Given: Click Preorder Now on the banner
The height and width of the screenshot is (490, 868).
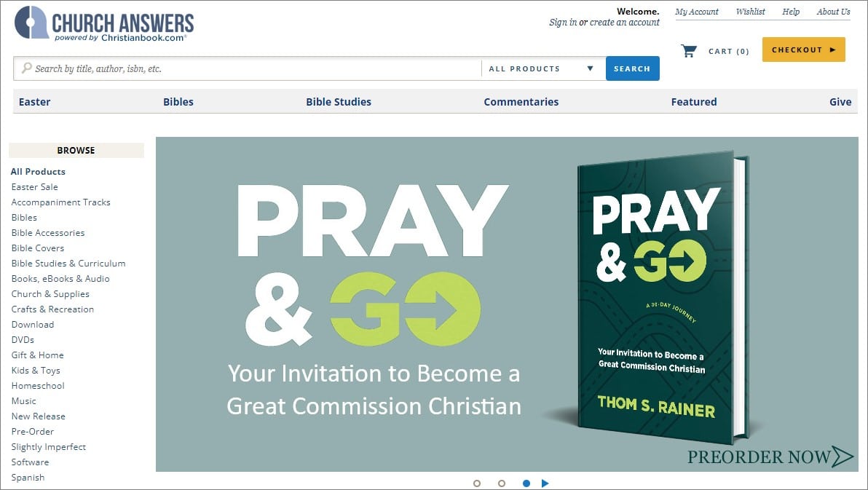Looking at the screenshot, I should click(770, 457).
